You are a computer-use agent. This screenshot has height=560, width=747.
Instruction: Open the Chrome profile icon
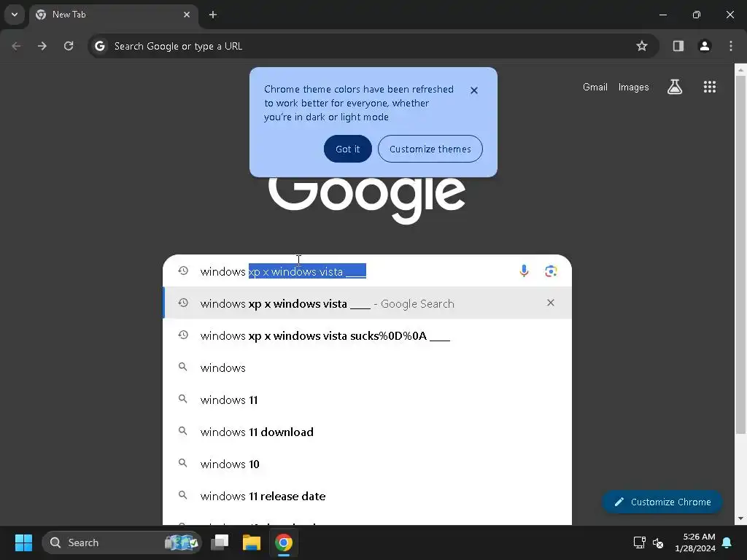705,46
